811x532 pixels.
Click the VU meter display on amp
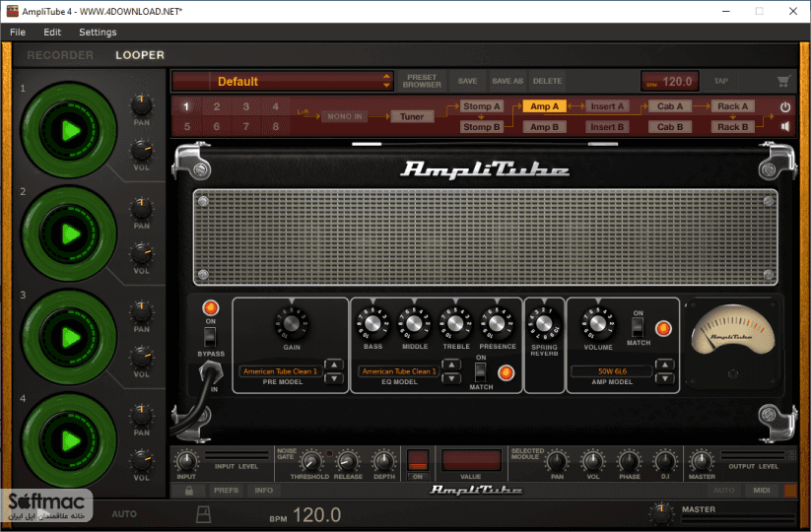point(733,331)
